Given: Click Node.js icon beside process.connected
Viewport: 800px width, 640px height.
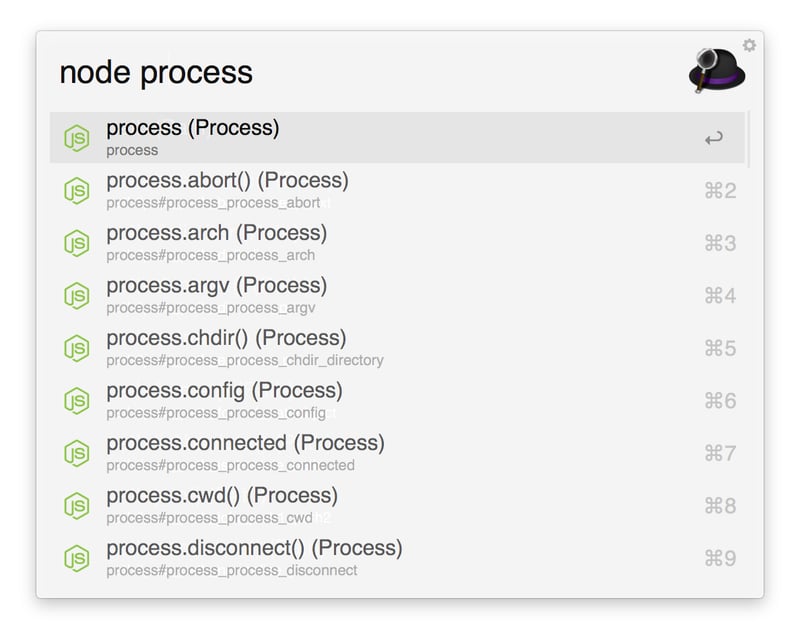Looking at the screenshot, I should 77,453.
